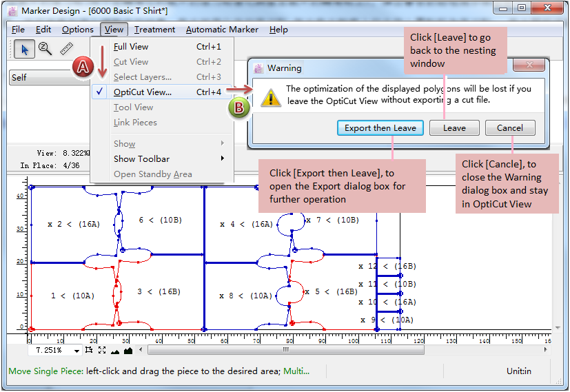Open the Treatment menu
Viewport: 570px width, 392px height.
[x=154, y=30]
